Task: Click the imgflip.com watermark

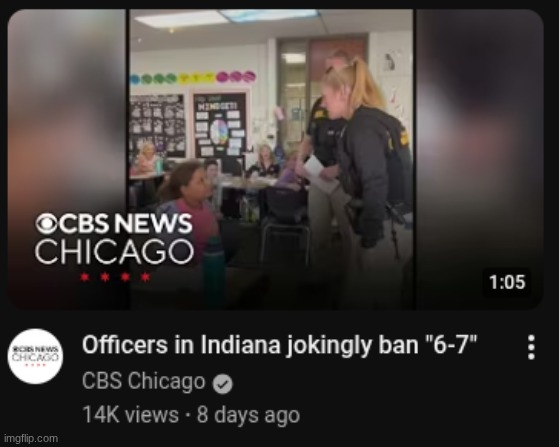Action: (x=31, y=438)
